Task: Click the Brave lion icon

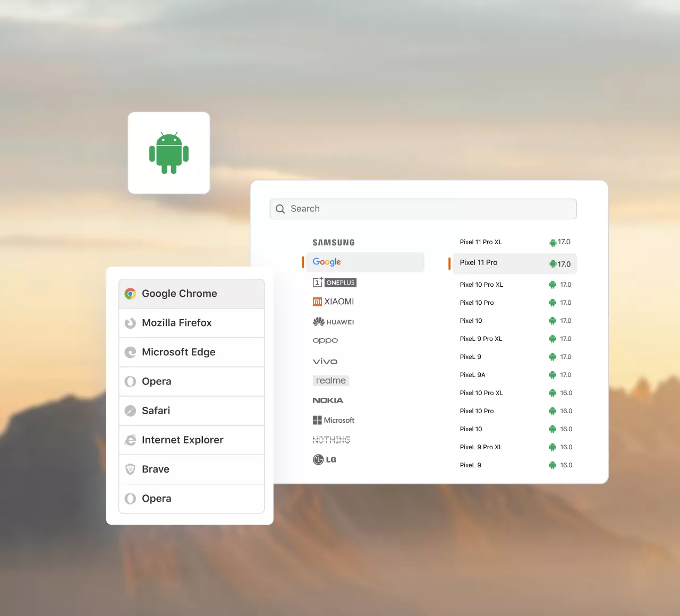Action: pyautogui.click(x=130, y=469)
